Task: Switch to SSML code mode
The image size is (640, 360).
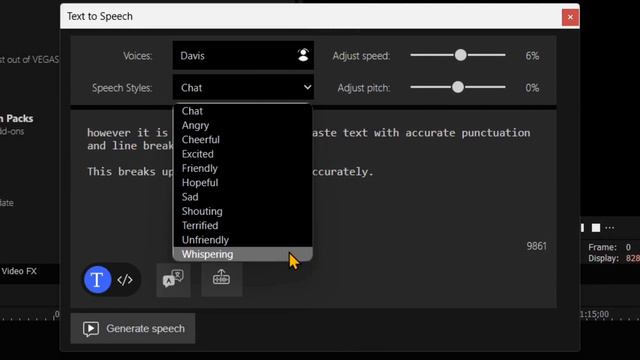Action: (125, 280)
